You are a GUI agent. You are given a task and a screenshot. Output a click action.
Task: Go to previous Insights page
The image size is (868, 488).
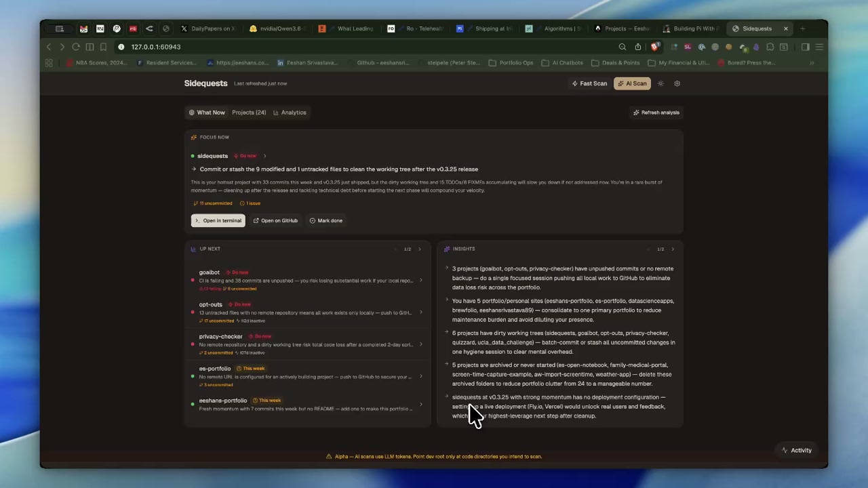648,249
